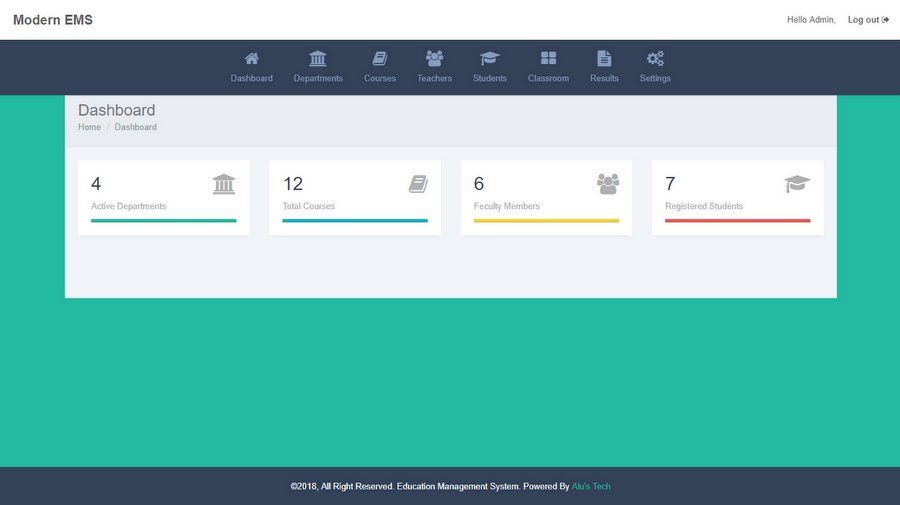Click the red bar under Registered Students
The height and width of the screenshot is (505, 900).
pos(737,220)
